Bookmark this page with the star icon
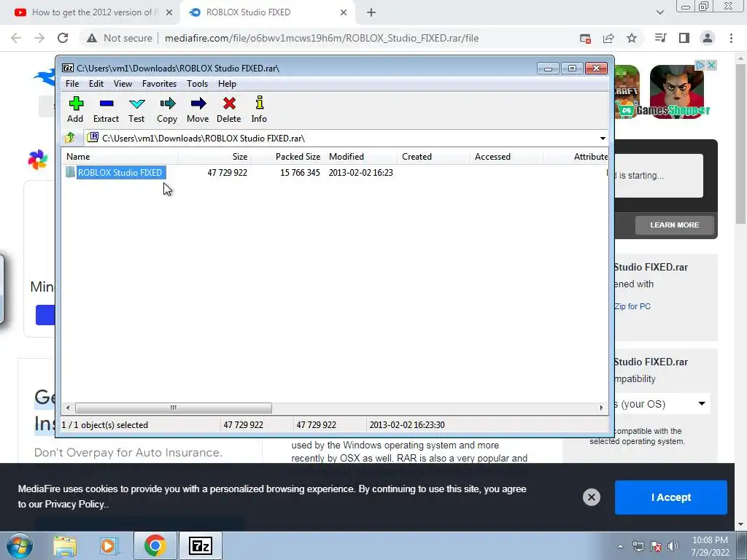Screen dimensions: 747x560 pyautogui.click(x=632, y=38)
